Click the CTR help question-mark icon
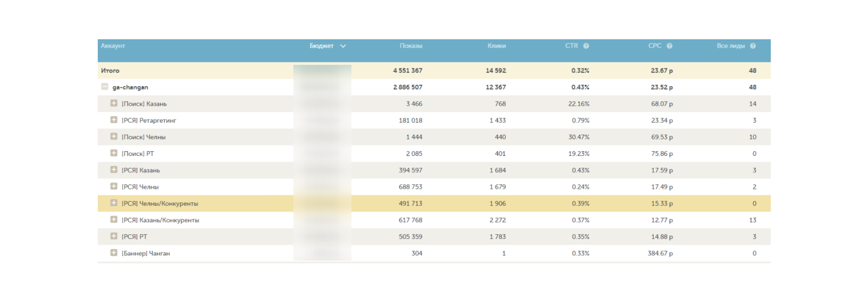This screenshot has height=302, width=868. click(x=586, y=46)
